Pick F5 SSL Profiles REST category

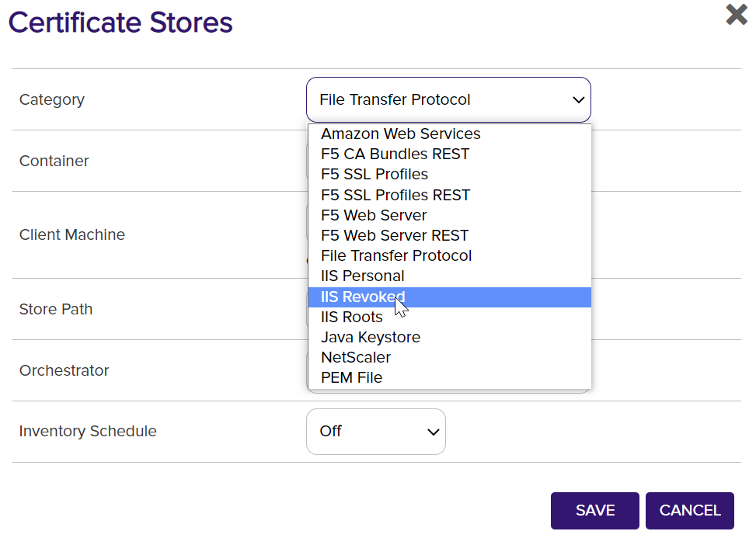tap(395, 195)
